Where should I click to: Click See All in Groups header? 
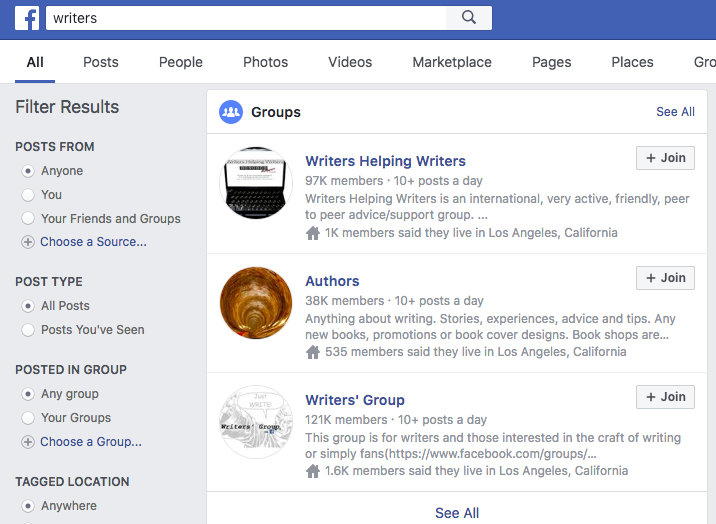tap(675, 112)
